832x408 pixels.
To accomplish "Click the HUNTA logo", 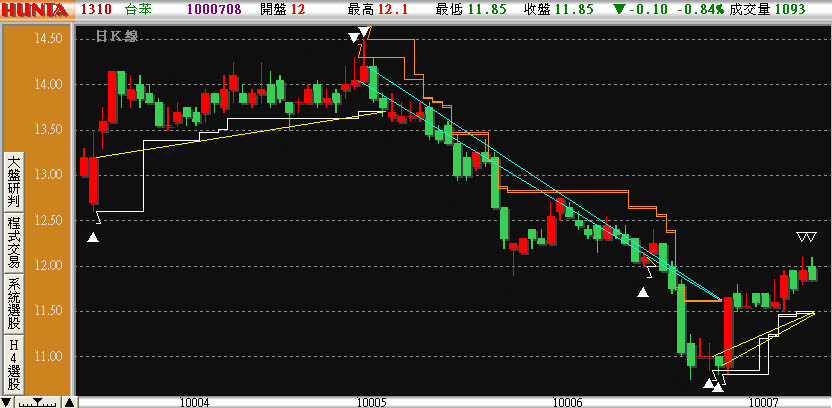I will [36, 9].
